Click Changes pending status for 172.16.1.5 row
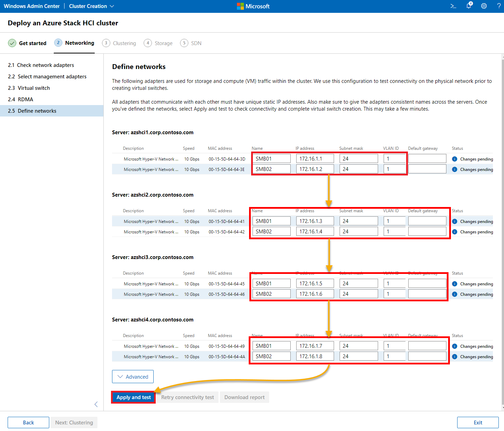504x431 pixels. [x=477, y=284]
